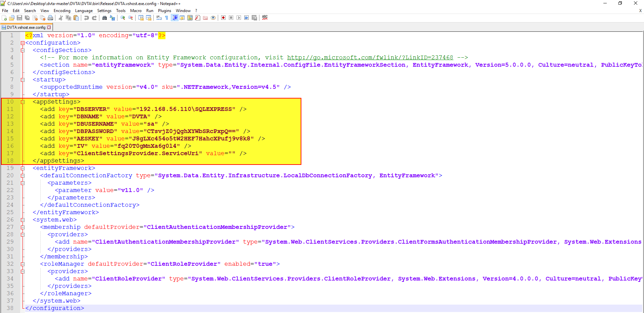Start macro recording with red dot icon
Screen dimensions: 644x313
coord(223,18)
